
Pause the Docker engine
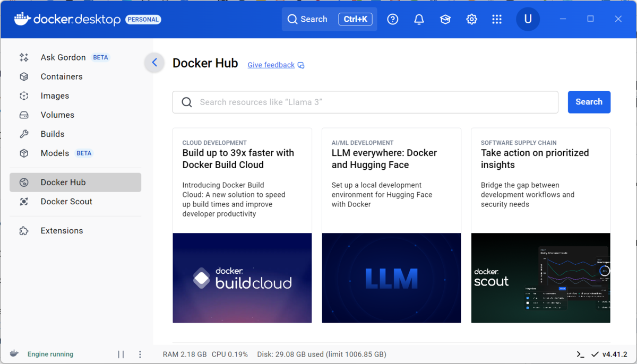[121, 354]
